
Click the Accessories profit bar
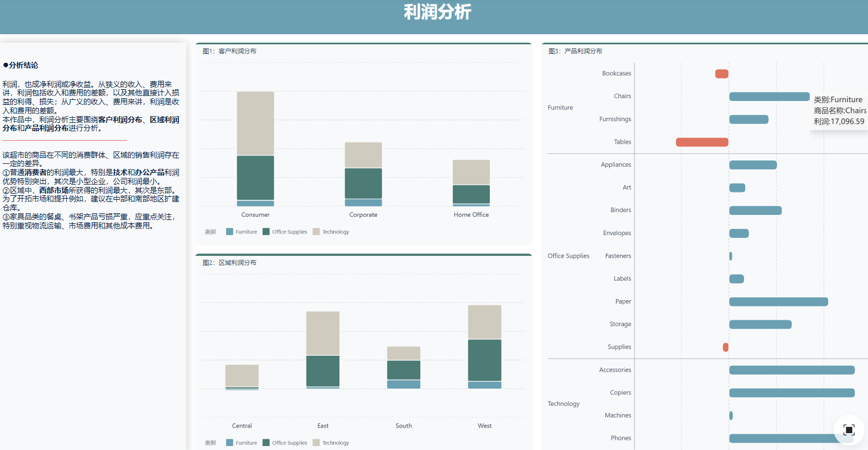[x=792, y=370]
